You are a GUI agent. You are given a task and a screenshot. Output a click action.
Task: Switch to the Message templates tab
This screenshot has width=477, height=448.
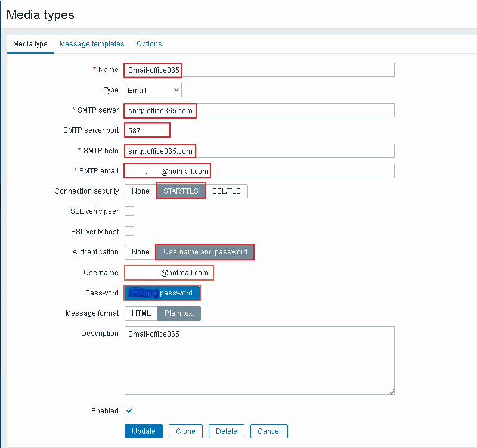click(92, 44)
